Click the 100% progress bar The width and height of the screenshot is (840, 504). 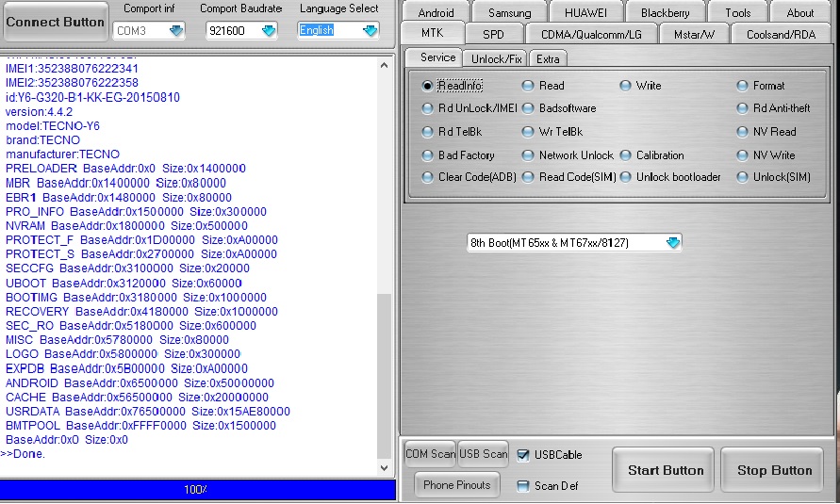pyautogui.click(x=197, y=489)
